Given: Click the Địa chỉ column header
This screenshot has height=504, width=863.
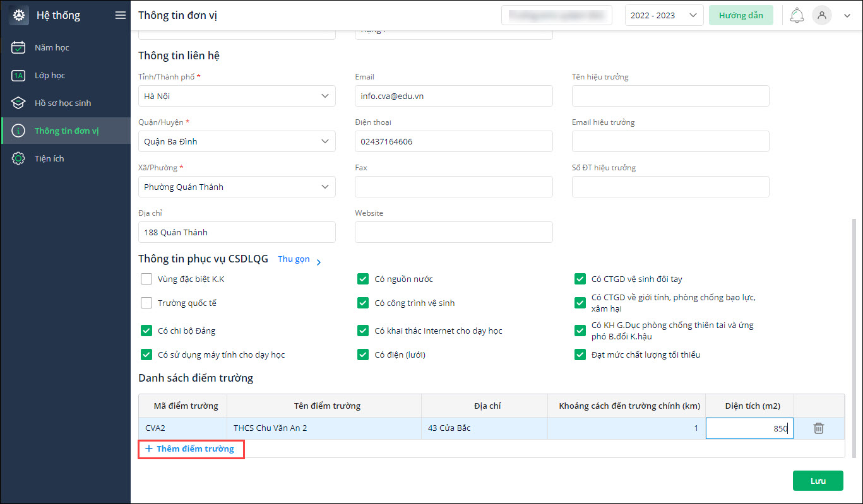Looking at the screenshot, I should click(485, 406).
